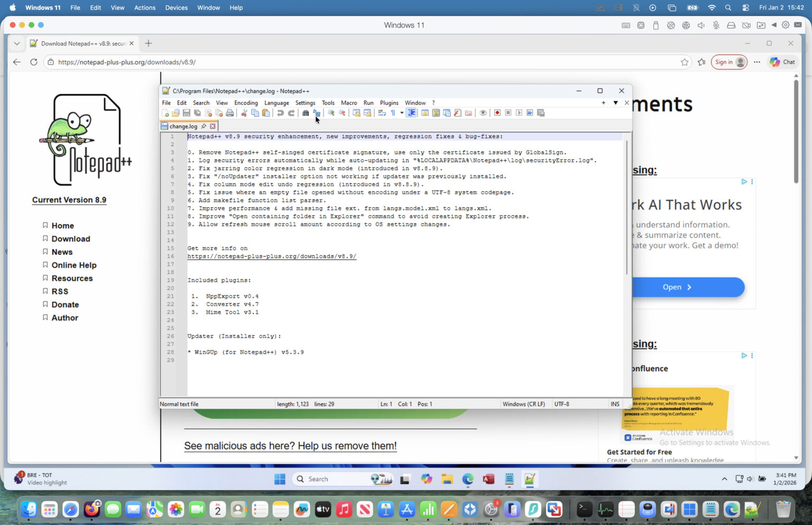
Task: Open the show-symbols dropdown arrow on toolbar
Action: click(x=402, y=113)
